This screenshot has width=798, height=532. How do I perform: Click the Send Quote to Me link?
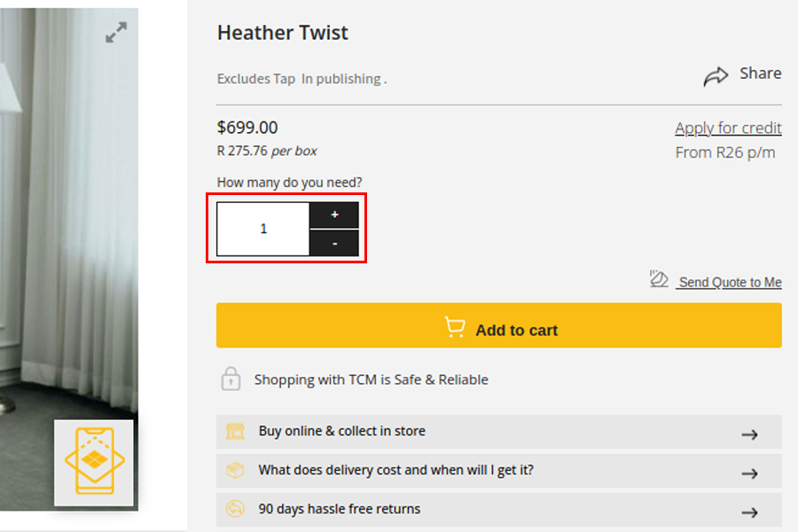pos(730,282)
